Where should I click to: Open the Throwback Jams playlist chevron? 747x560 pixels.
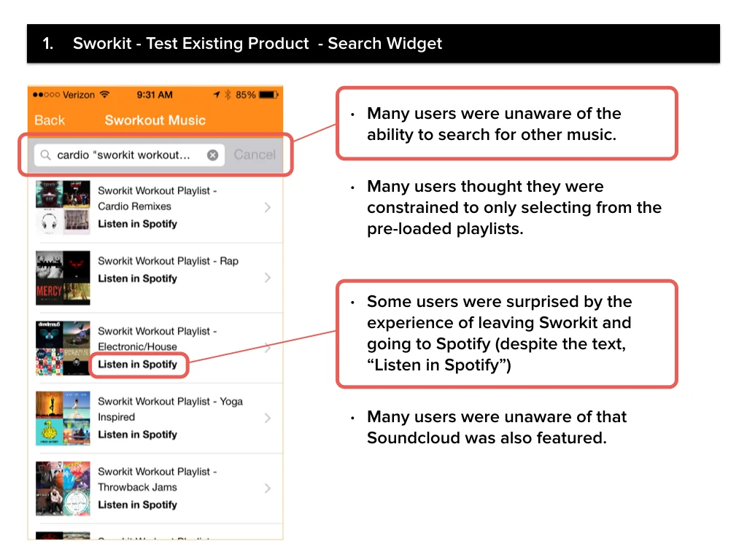tap(268, 488)
